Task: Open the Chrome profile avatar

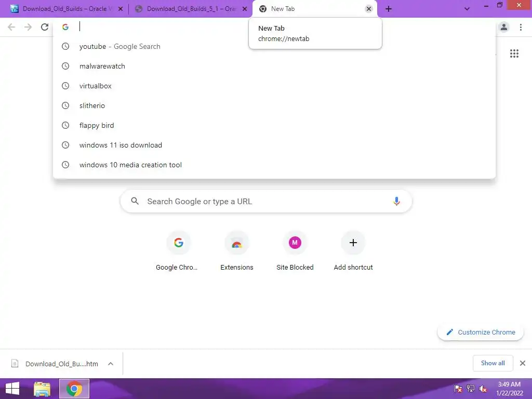Action: click(504, 27)
